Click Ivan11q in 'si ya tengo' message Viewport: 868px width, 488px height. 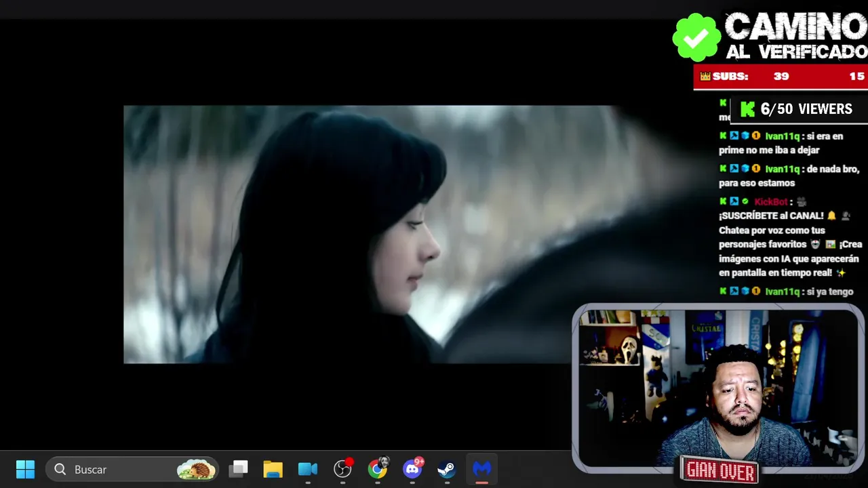782,291
